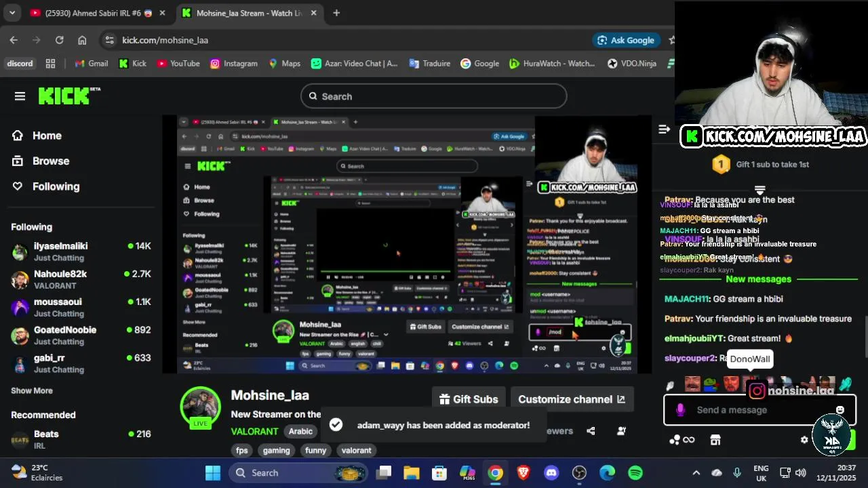The width and height of the screenshot is (868, 488).
Task: Open Beats IRL recommended channel
Action: tap(81, 439)
